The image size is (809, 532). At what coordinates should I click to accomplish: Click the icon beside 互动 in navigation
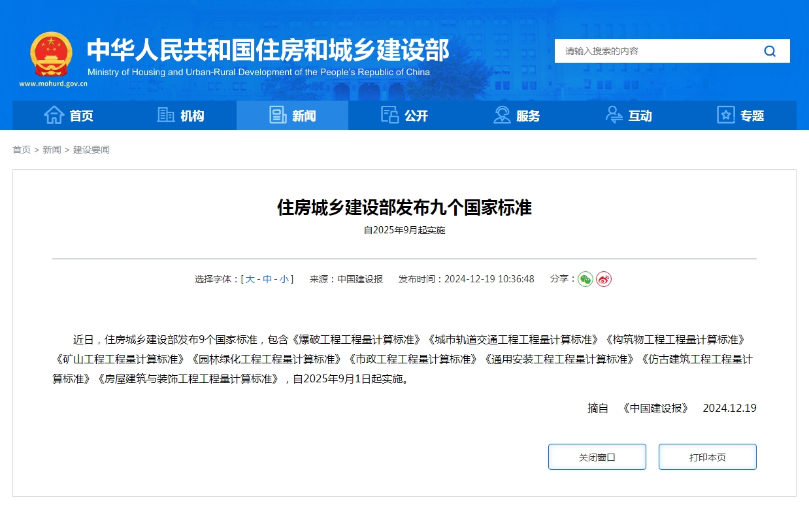(613, 115)
